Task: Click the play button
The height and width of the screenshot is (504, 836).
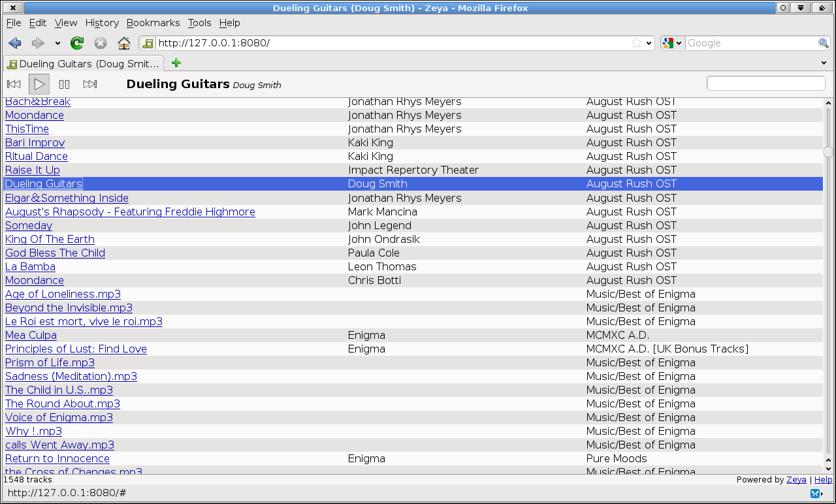Action: pos(39,84)
